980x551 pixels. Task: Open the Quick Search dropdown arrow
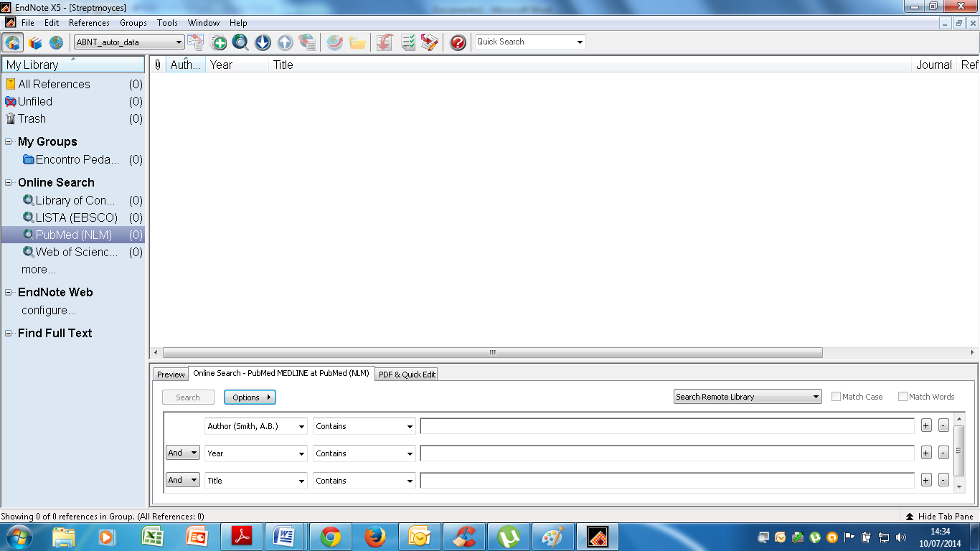[580, 42]
